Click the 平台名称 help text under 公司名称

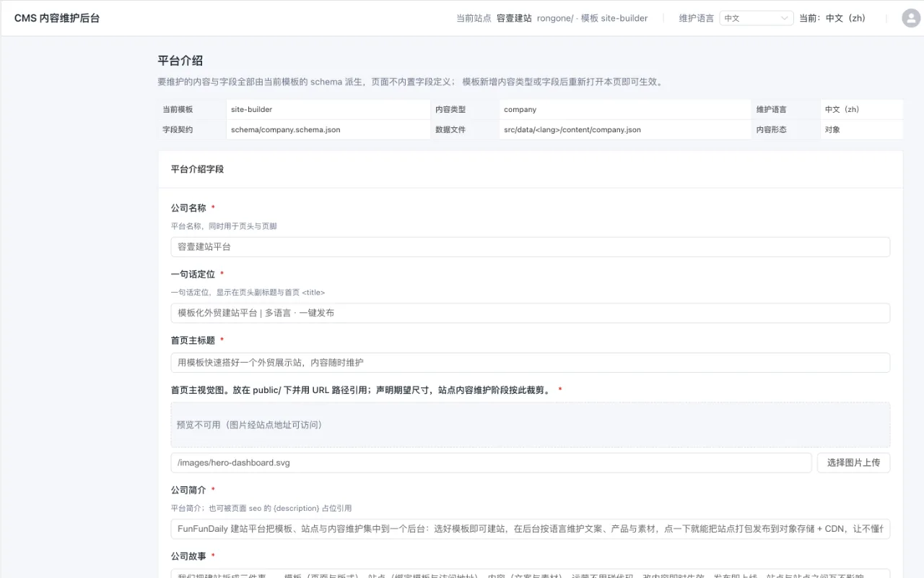(224, 226)
